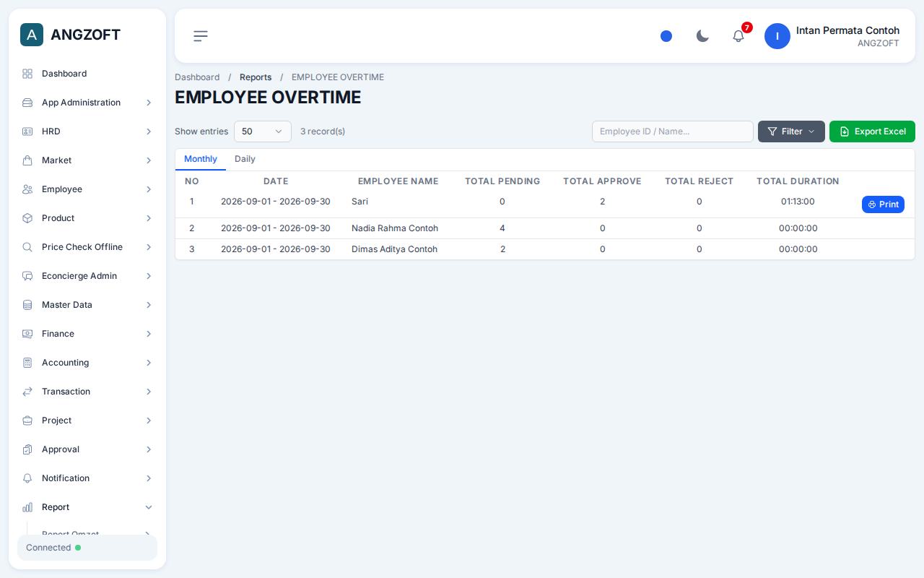
Task: Open the Notification sidebar menu item
Action: 87,478
